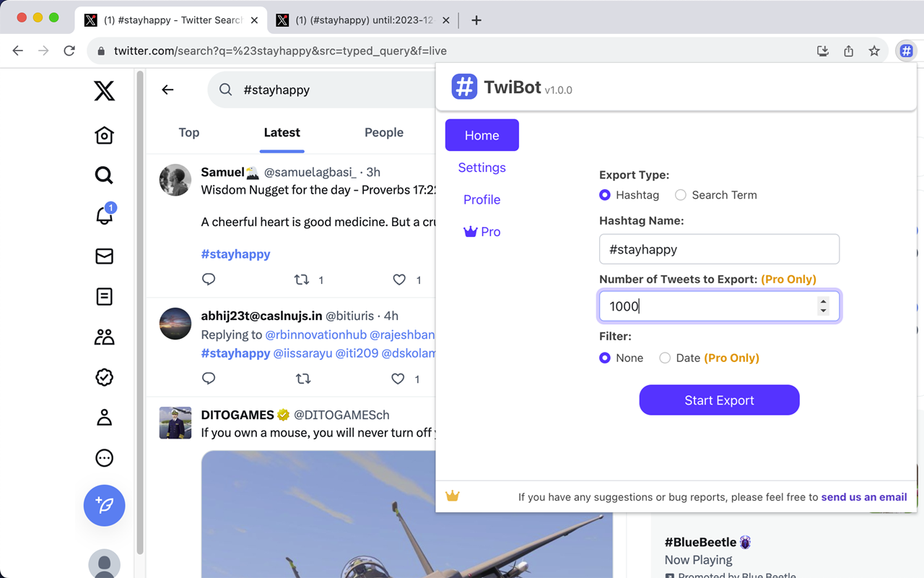Open Notifications with the bell icon
The image size is (924, 578).
[x=104, y=215]
